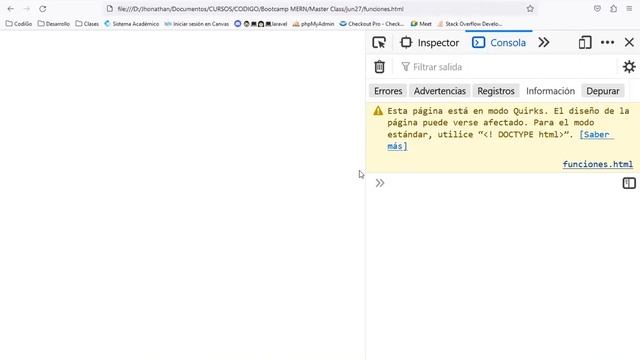Open the Desarrollo bookmarks folder

(x=53, y=24)
